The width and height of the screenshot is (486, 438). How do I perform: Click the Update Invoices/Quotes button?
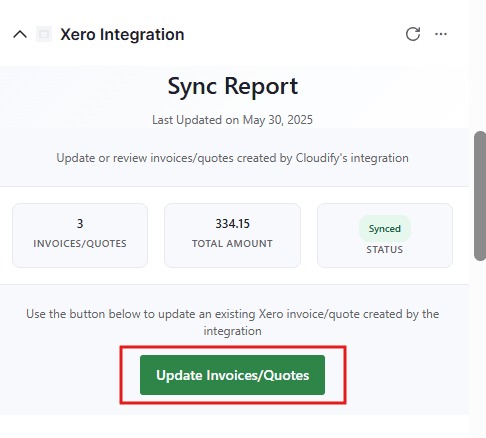[232, 375]
